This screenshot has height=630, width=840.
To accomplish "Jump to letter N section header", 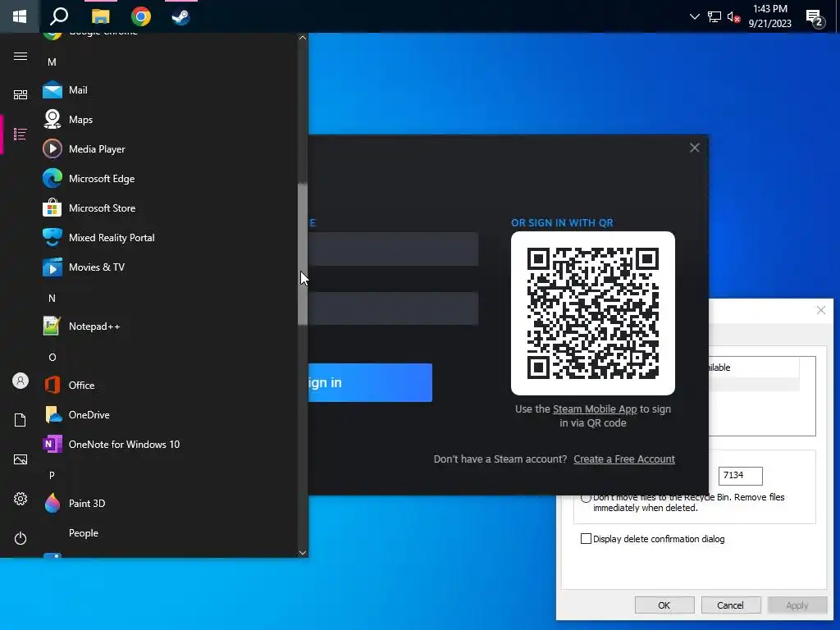I will (x=52, y=299).
